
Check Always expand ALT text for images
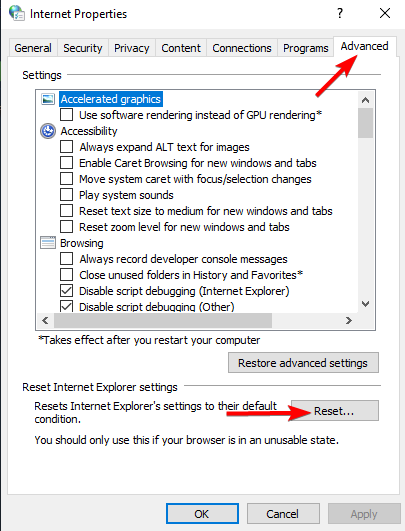(x=66, y=147)
